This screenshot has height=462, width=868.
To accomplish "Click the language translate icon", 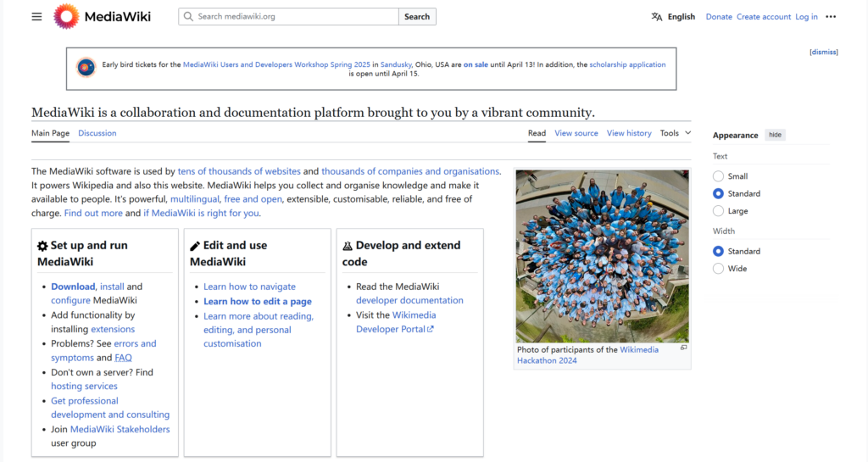I will (657, 16).
